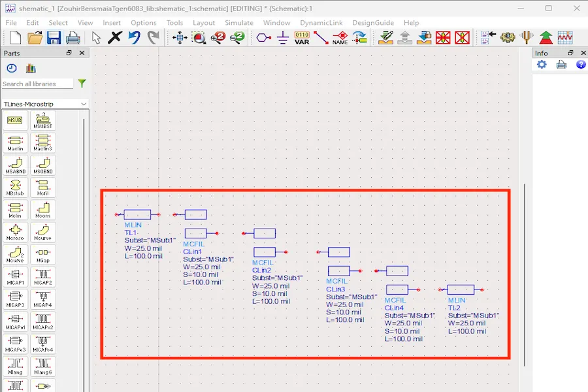This screenshot has width=588, height=392.
Task: Open the Insert menu
Action: pyautogui.click(x=112, y=23)
